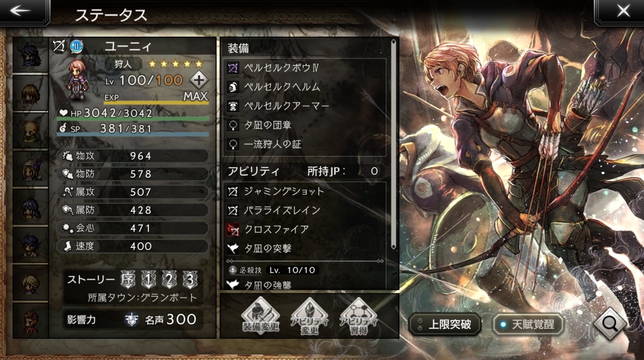
Task: Open the 装備変更 equipment change icon
Action: (x=260, y=316)
